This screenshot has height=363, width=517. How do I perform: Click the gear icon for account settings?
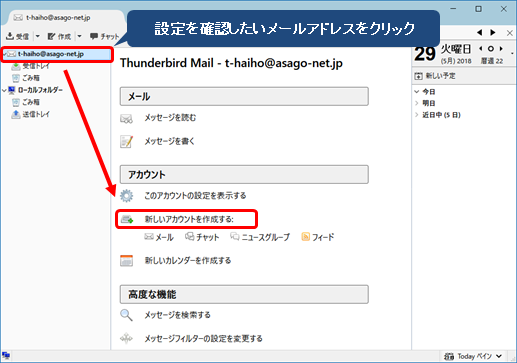[126, 196]
